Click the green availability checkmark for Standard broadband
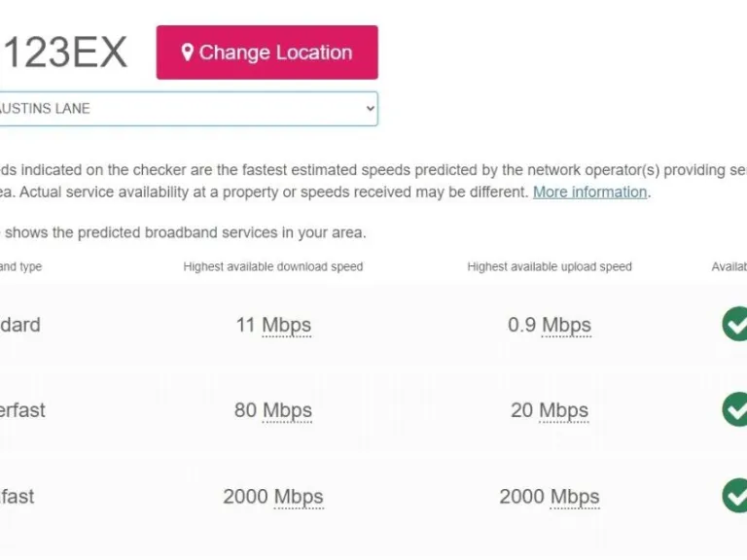The height and width of the screenshot is (560, 747). (736, 324)
